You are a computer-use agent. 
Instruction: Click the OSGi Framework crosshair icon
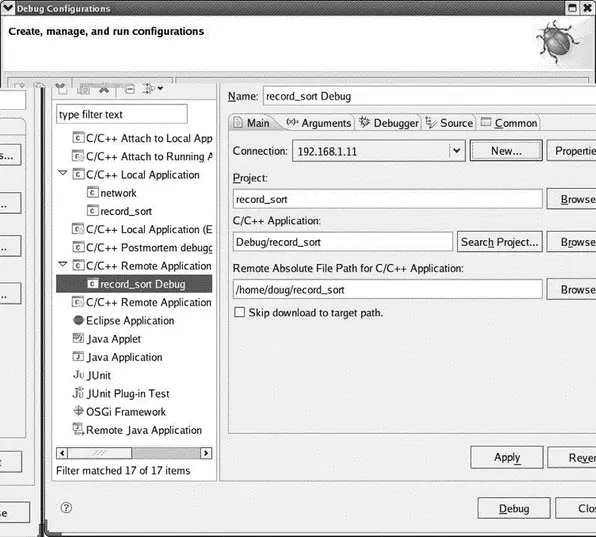click(78, 411)
